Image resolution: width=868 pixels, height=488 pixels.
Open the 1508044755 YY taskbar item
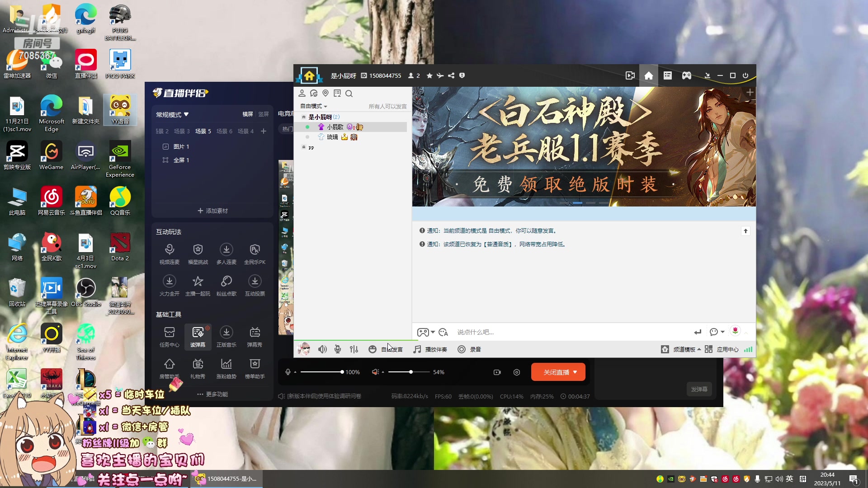(226, 479)
